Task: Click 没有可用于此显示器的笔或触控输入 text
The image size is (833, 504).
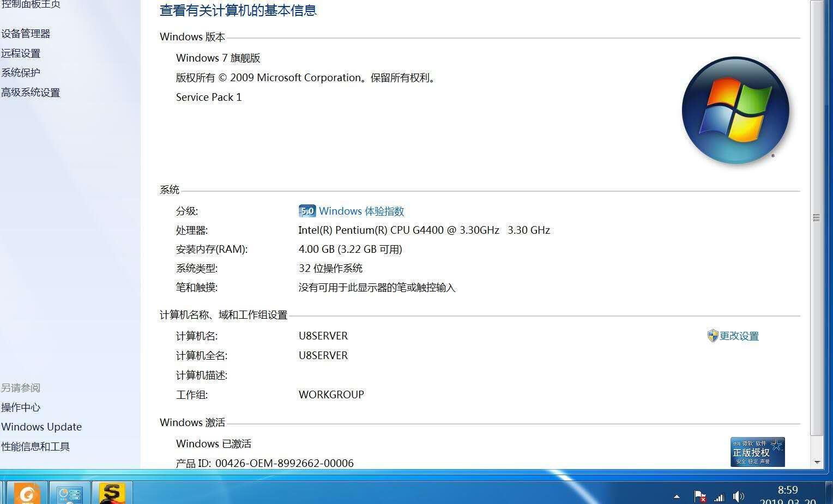Action: (x=377, y=288)
